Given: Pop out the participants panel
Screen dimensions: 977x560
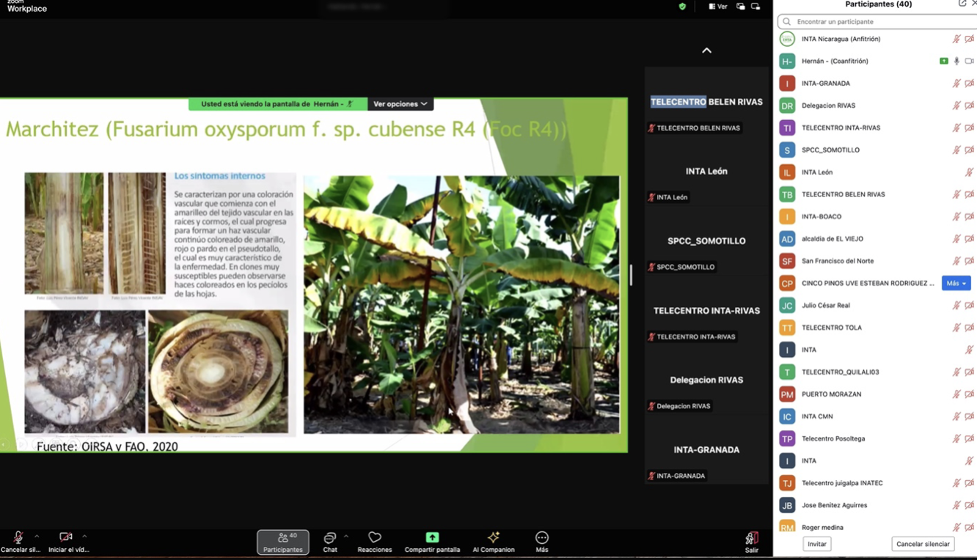Looking at the screenshot, I should [962, 4].
